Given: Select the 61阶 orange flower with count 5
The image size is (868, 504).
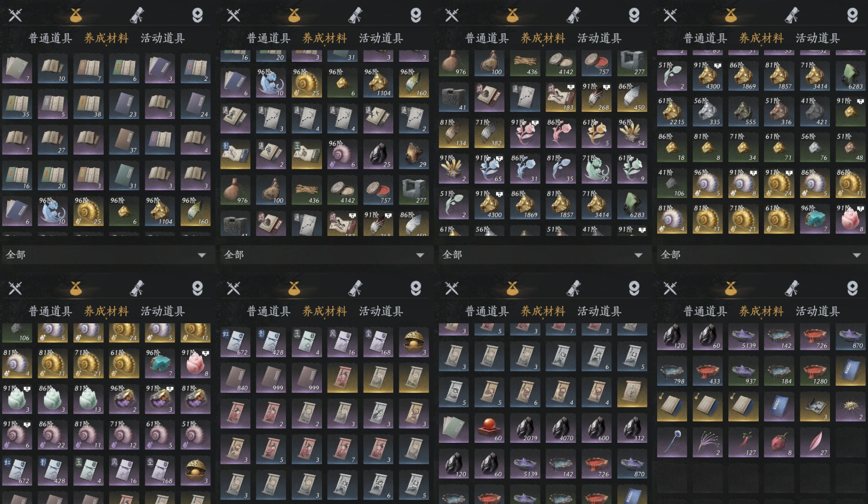Looking at the screenshot, I should click(x=596, y=133).
